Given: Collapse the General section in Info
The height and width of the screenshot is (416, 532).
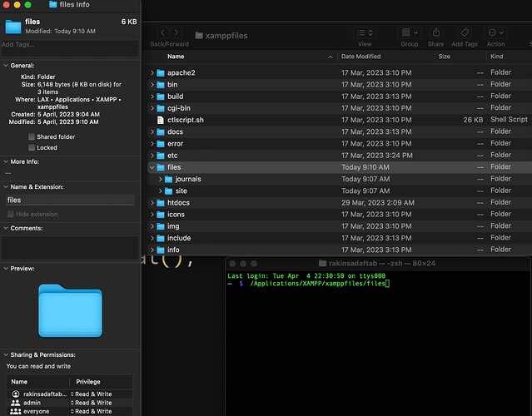Looking at the screenshot, I should (6, 66).
